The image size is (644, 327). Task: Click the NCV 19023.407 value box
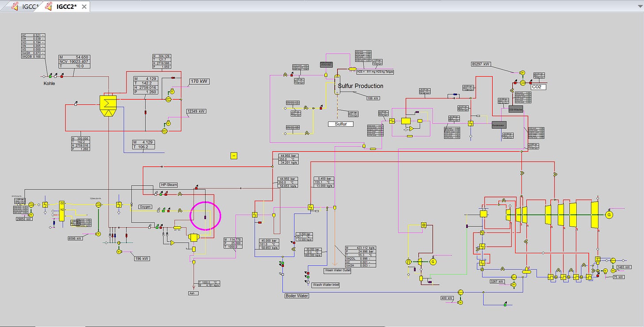[x=74, y=61]
